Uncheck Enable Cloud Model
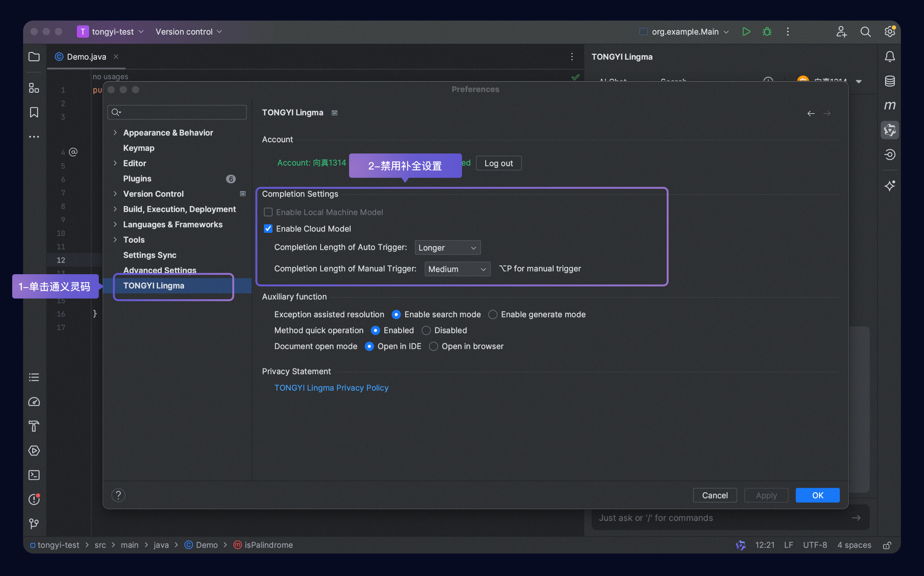This screenshot has width=924, height=576. coord(268,229)
